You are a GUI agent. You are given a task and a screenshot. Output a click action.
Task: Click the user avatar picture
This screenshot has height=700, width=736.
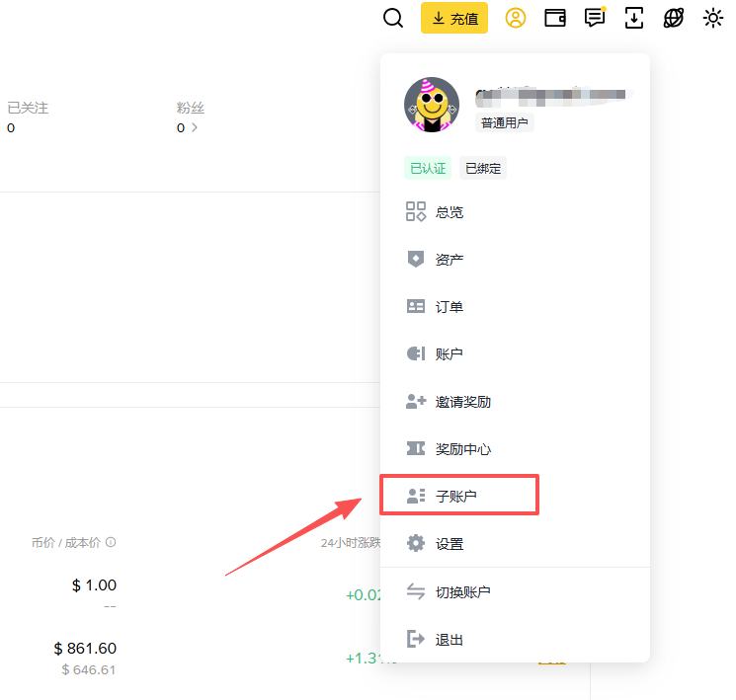click(432, 105)
